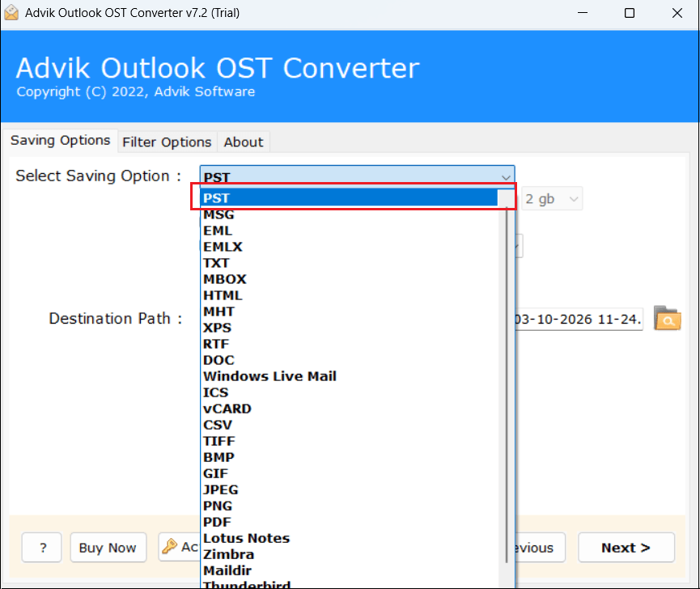Click the Activate button with key icon

point(180,547)
